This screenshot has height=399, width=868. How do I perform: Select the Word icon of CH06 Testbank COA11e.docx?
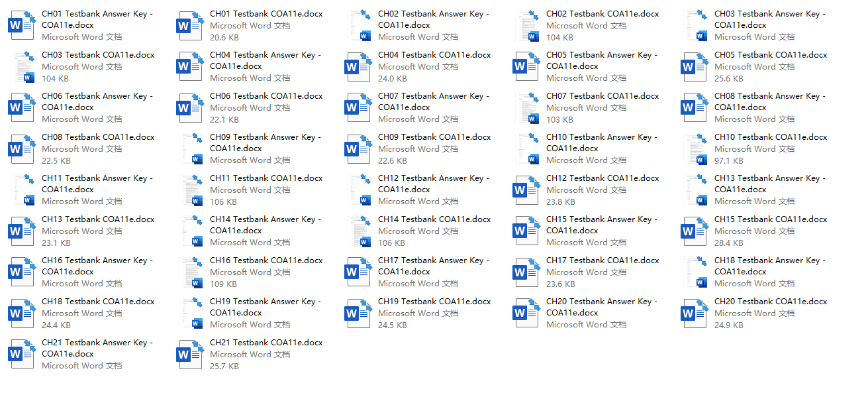[189, 107]
